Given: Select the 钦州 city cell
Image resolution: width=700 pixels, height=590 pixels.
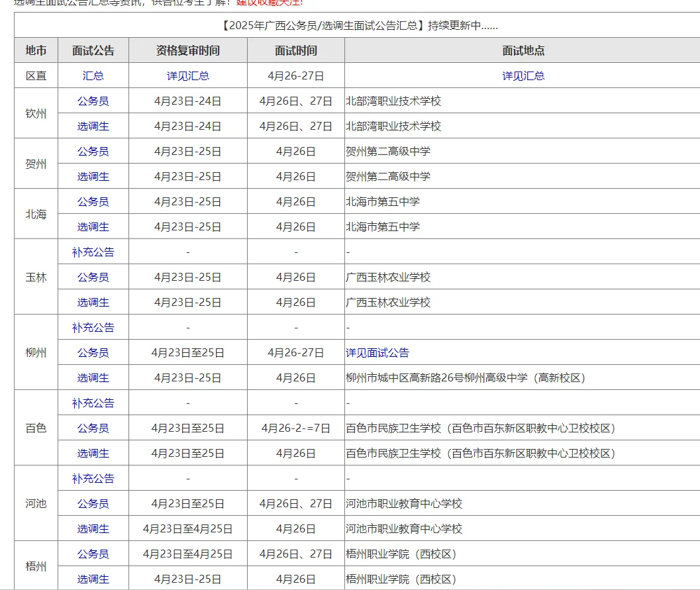Looking at the screenshot, I should point(36,113).
